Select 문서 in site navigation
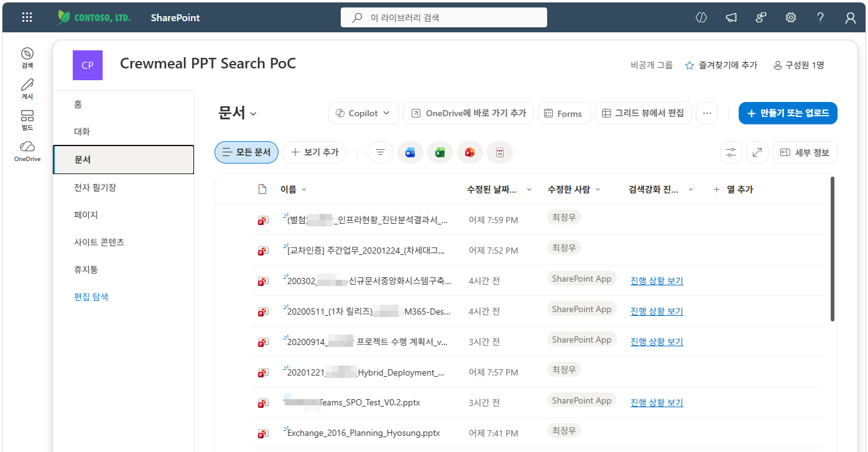The width and height of the screenshot is (868, 452). tap(123, 159)
